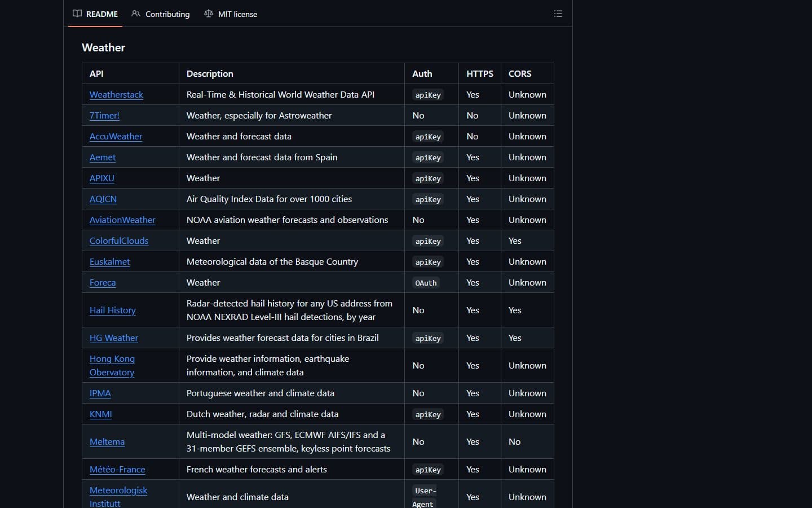
Task: Open the Hail History link
Action: point(113,310)
